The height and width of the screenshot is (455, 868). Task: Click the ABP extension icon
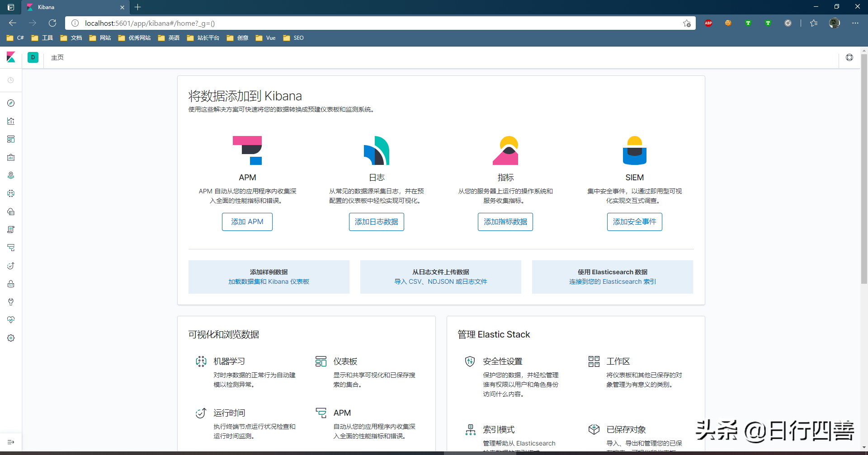pos(708,23)
